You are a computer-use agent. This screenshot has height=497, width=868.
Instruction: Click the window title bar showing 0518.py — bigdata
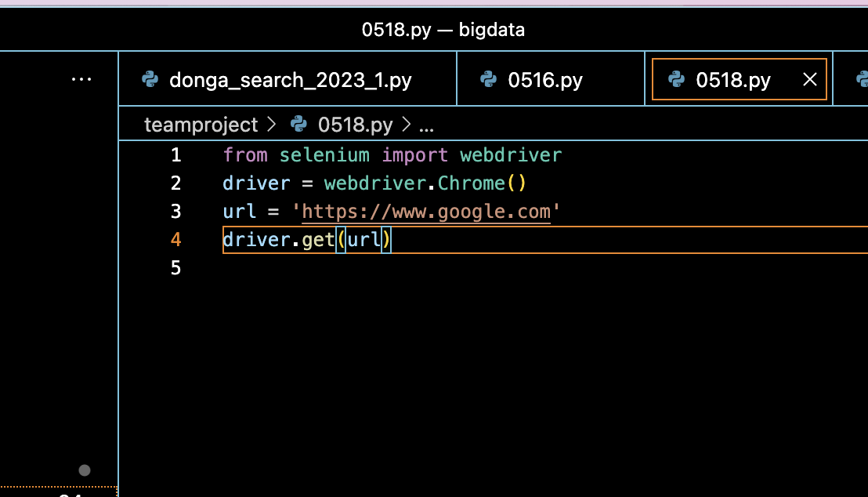[443, 29]
